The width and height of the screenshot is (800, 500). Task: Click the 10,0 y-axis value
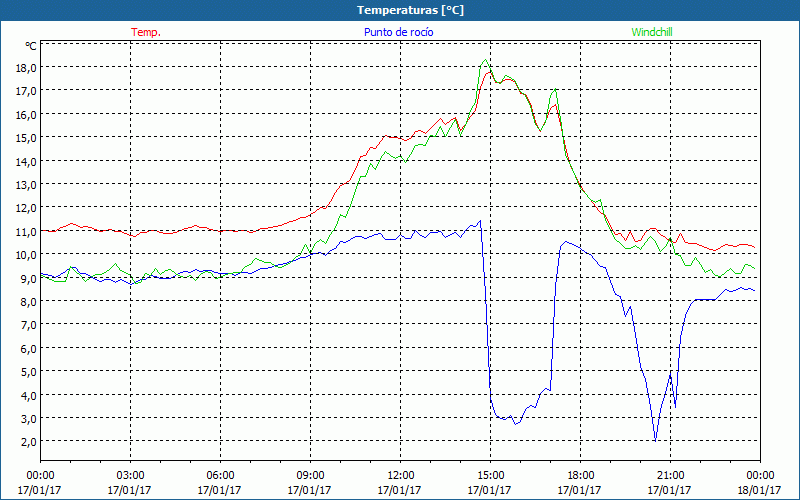click(26, 255)
